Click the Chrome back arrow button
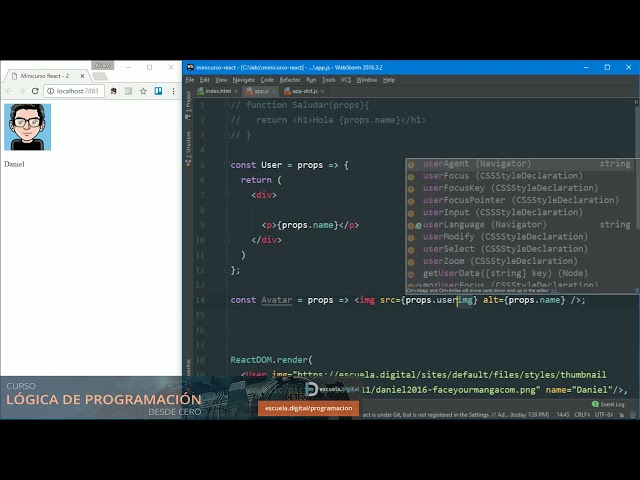Image resolution: width=640 pixels, height=480 pixels. [x=9, y=91]
